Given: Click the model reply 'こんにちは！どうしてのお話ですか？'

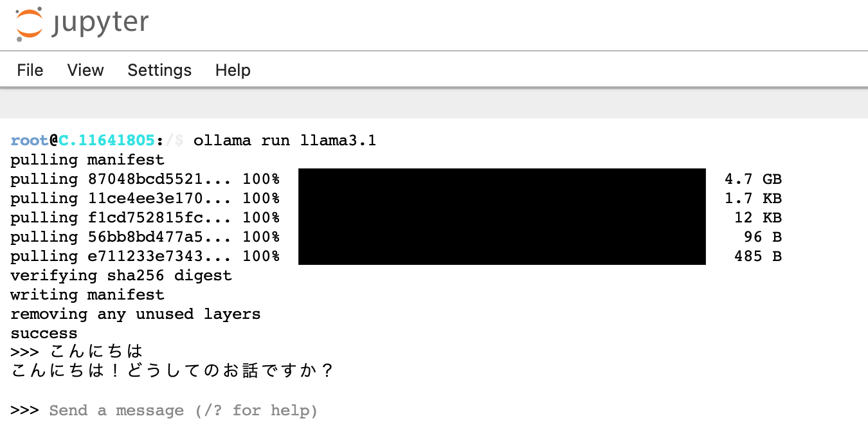Looking at the screenshot, I should (x=172, y=371).
